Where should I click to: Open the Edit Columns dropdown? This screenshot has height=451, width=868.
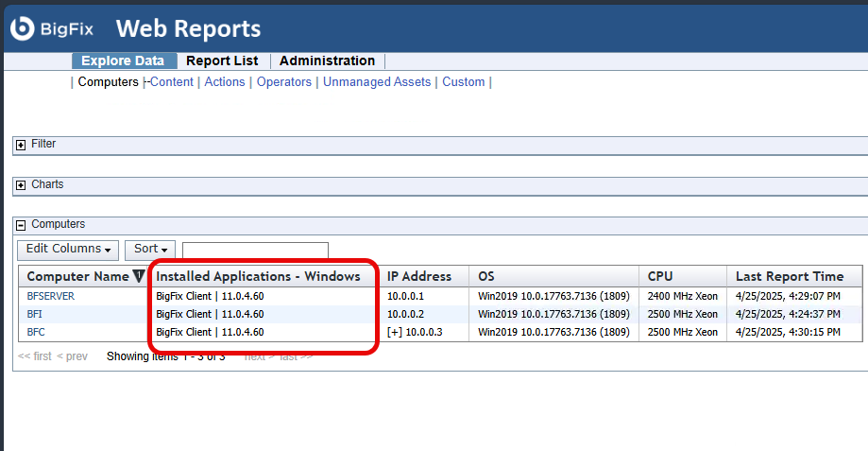(x=68, y=250)
